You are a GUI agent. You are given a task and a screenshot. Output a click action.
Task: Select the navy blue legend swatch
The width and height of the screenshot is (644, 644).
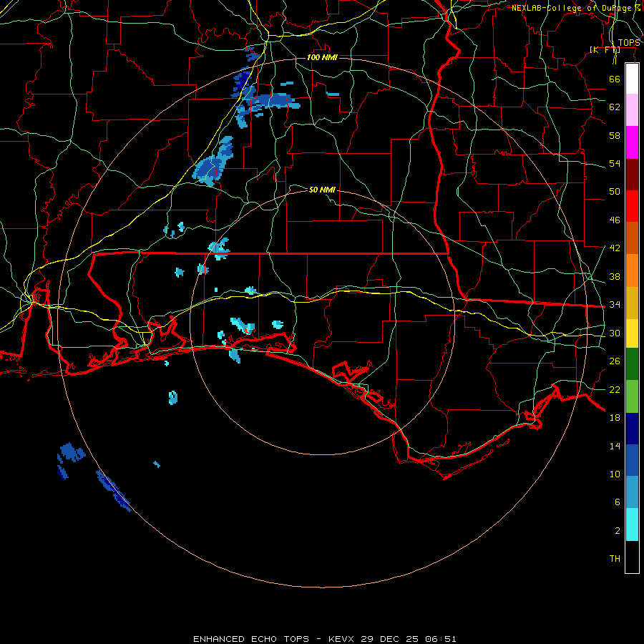tap(632, 428)
